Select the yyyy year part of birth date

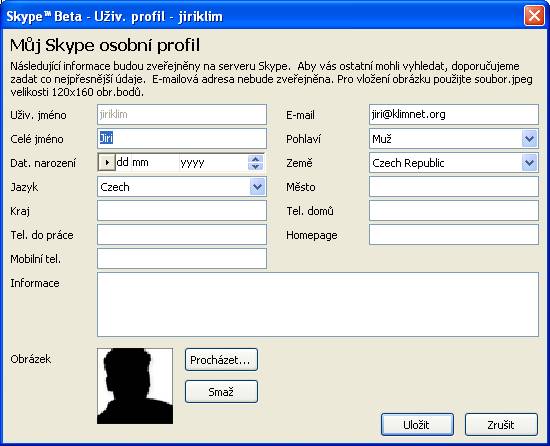[192, 163]
